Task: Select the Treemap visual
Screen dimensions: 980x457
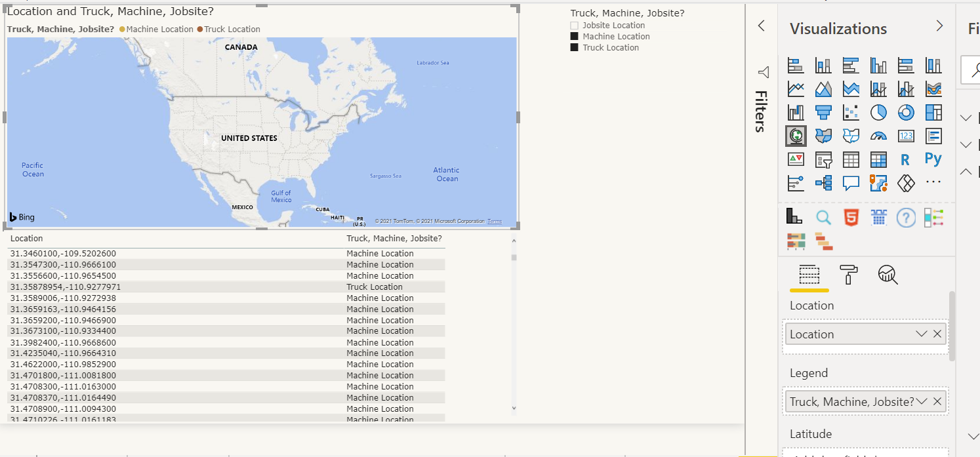Action: [933, 112]
